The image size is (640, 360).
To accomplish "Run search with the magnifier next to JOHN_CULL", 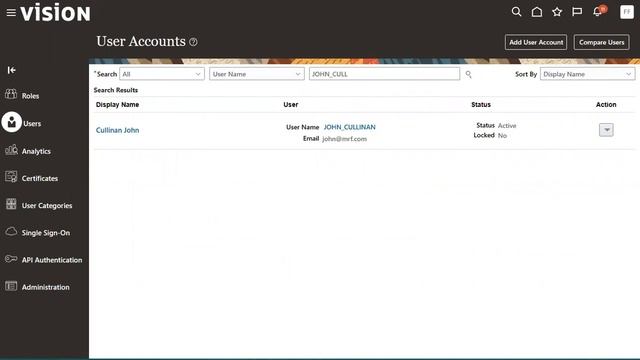I will 469,74.
